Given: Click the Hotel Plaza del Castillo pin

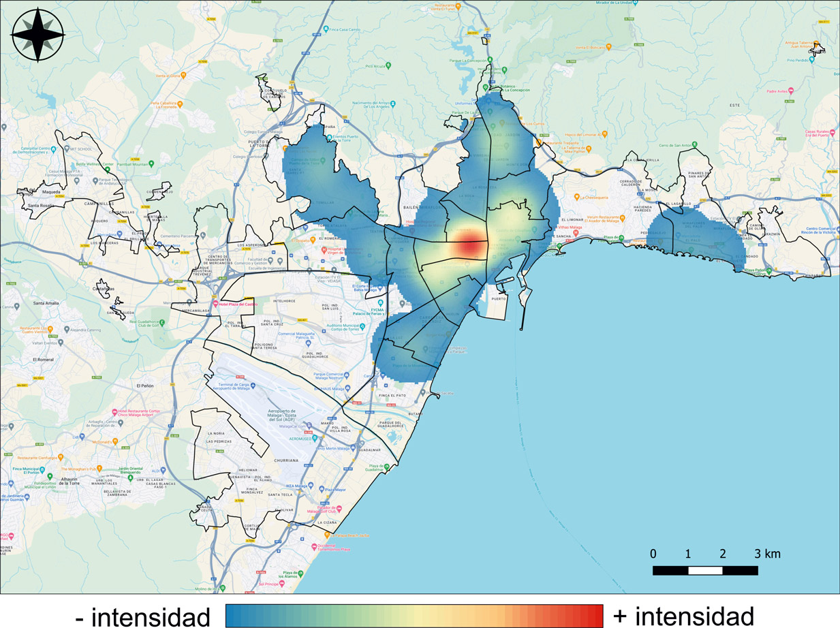Looking at the screenshot, I should pyautogui.click(x=217, y=303).
